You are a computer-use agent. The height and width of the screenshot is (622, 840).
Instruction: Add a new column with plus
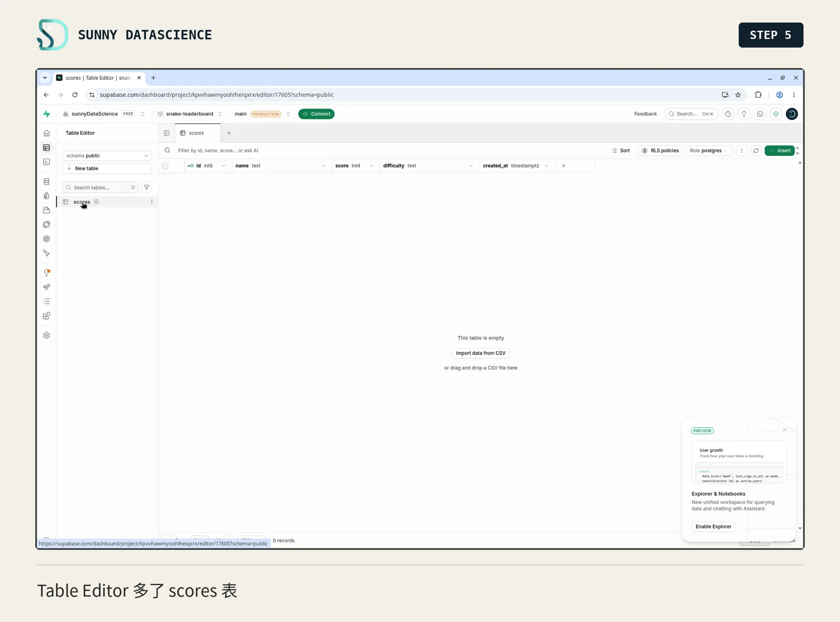coord(564,166)
